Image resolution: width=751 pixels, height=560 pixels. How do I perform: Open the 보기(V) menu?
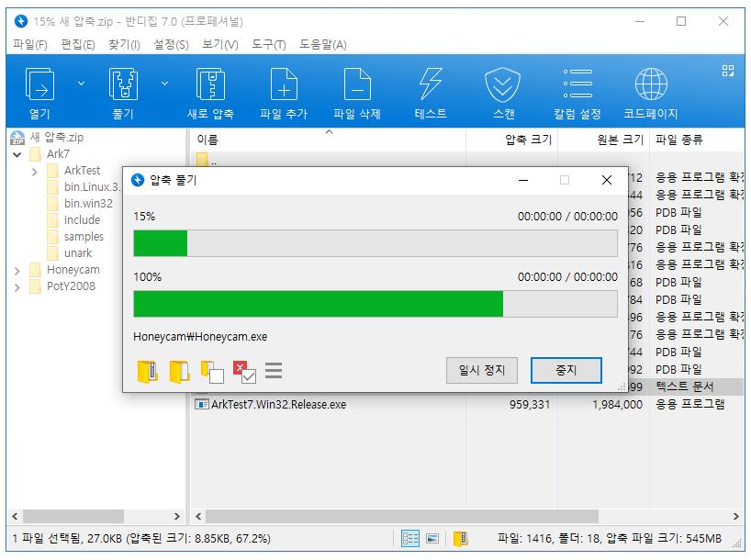pos(219,45)
